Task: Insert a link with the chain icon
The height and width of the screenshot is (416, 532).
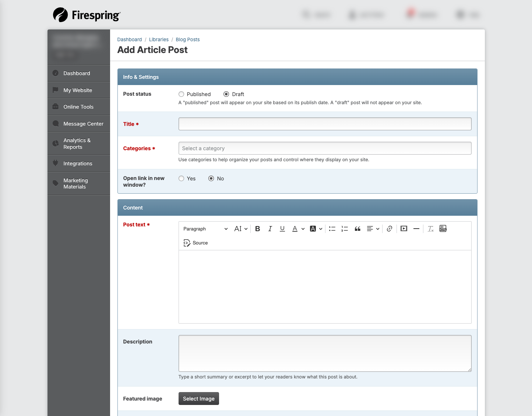Action: tap(390, 229)
